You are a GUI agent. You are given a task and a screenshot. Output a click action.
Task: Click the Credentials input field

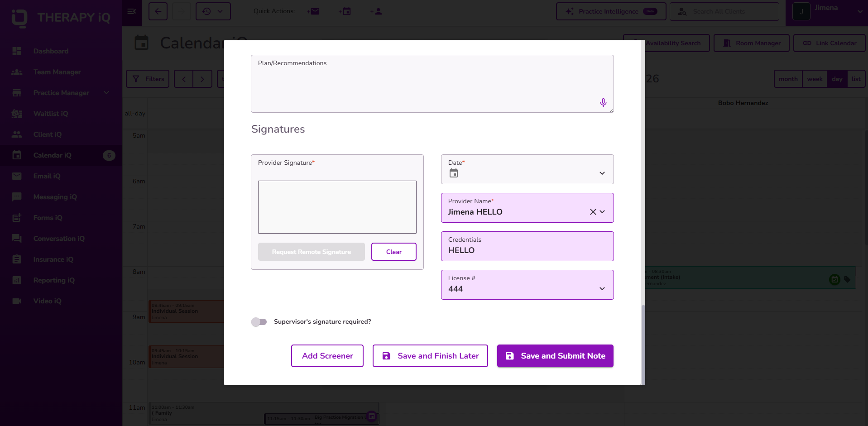[528, 246]
